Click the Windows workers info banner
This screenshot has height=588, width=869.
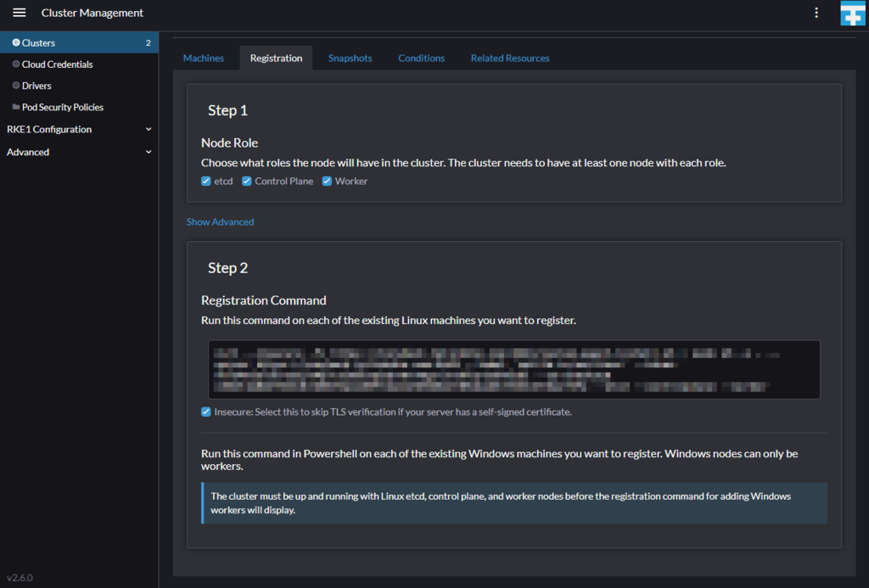tap(514, 503)
